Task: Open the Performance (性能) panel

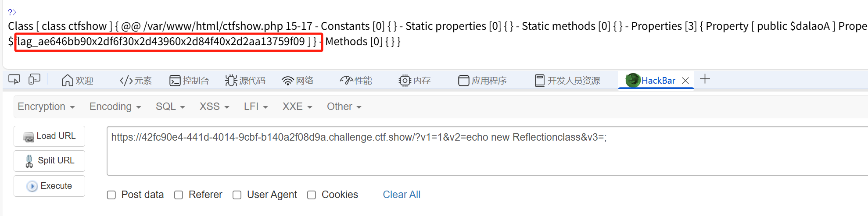Action: tap(356, 81)
